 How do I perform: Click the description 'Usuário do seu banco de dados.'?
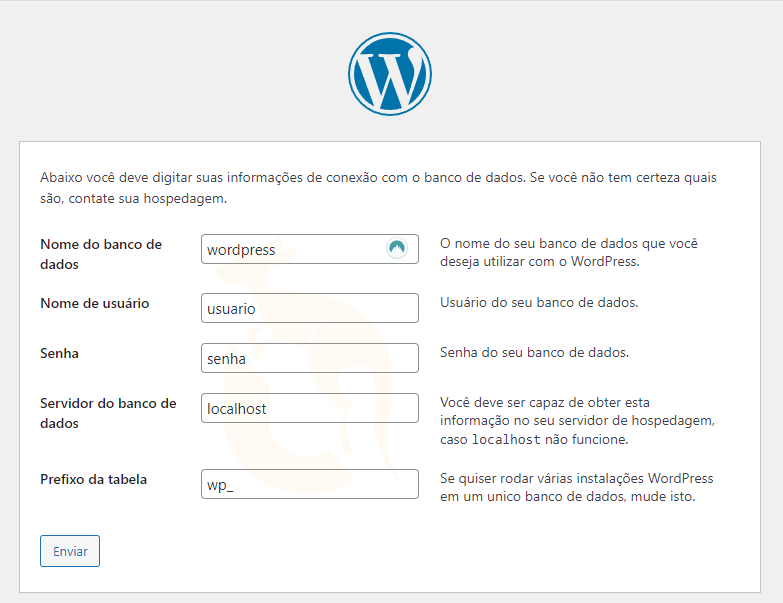coord(539,302)
